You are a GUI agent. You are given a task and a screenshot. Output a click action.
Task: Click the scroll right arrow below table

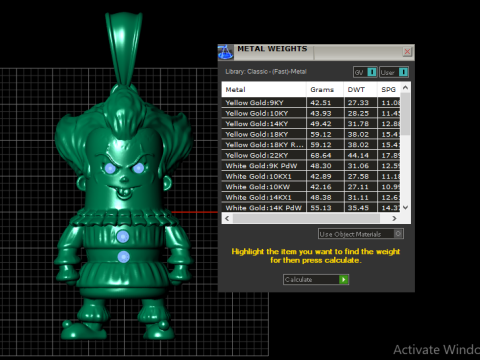[x=394, y=218]
